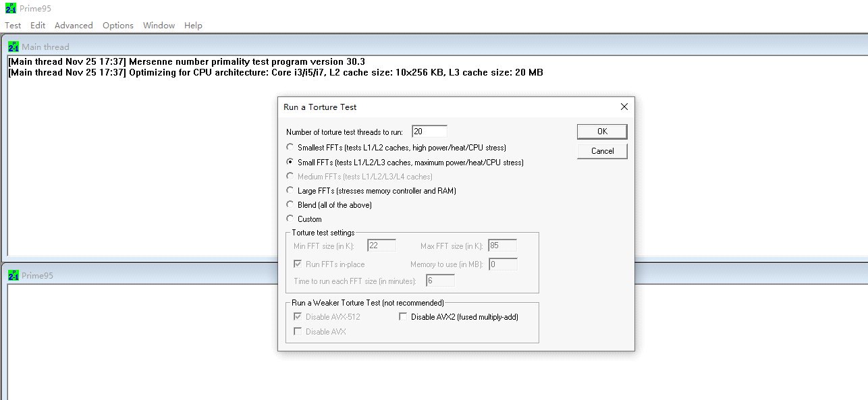868x400 pixels.
Task: Click the lower Prime95 window title text
Action: 37,275
